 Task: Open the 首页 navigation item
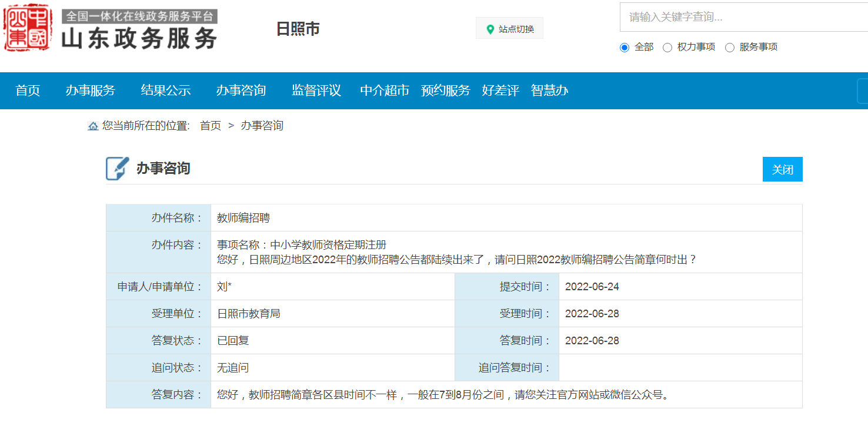[x=28, y=90]
